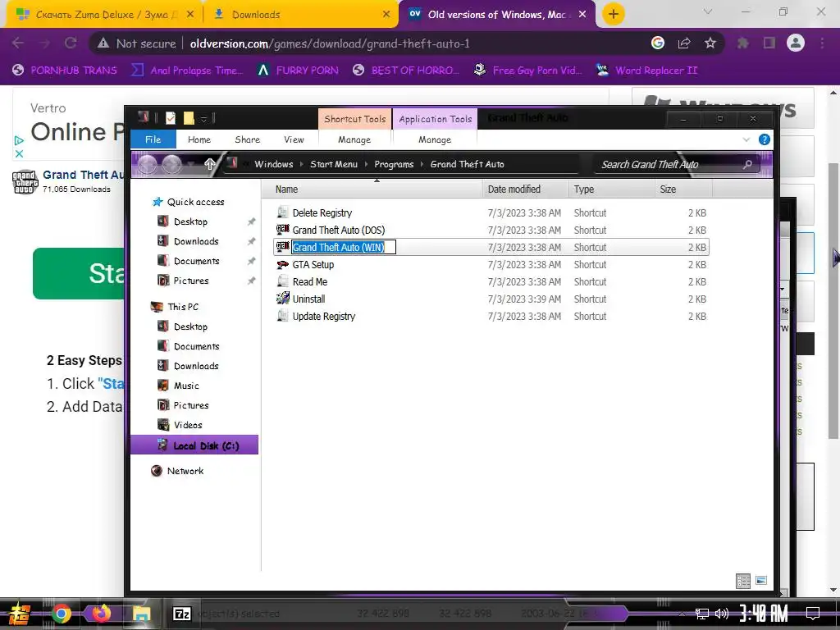The height and width of the screenshot is (630, 840).
Task: Open Chrome tab search dropdown
Action: point(708,11)
